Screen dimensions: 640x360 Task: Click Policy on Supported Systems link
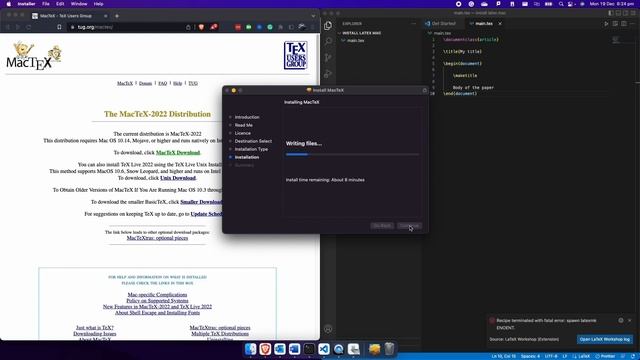click(x=157, y=301)
